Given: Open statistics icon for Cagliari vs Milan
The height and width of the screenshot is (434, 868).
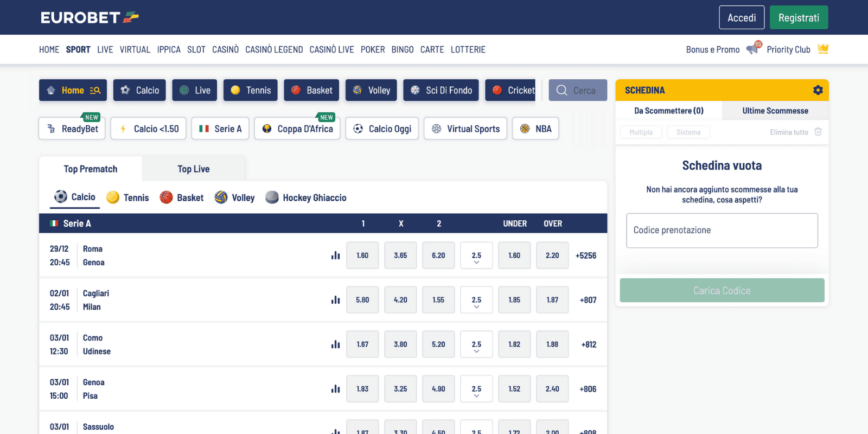Looking at the screenshot, I should [336, 299].
